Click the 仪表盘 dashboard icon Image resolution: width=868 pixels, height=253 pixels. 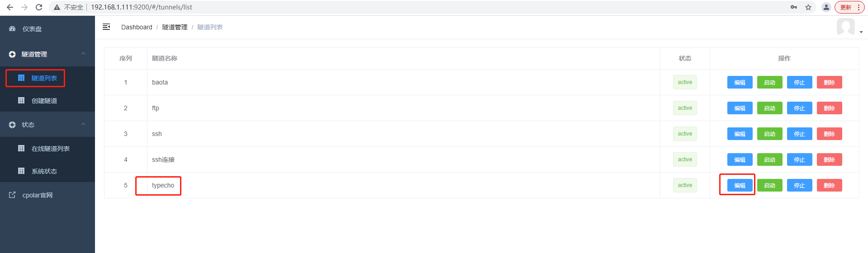(x=12, y=29)
